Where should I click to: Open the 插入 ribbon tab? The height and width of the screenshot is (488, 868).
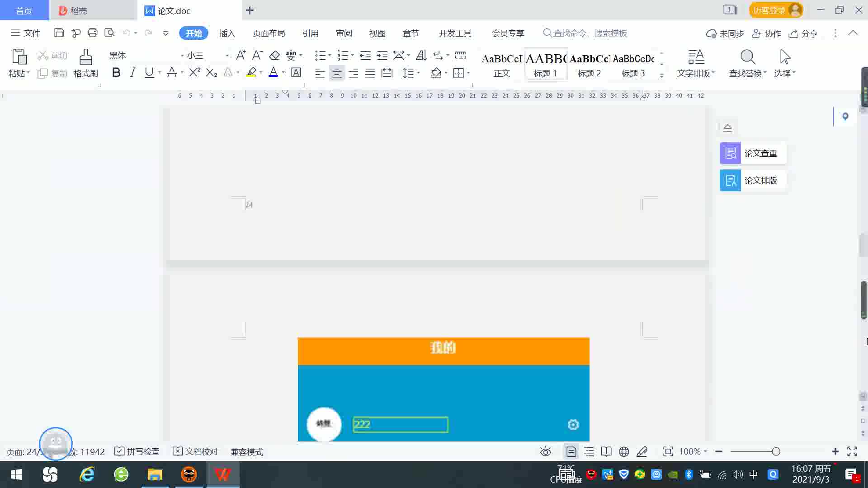227,33
